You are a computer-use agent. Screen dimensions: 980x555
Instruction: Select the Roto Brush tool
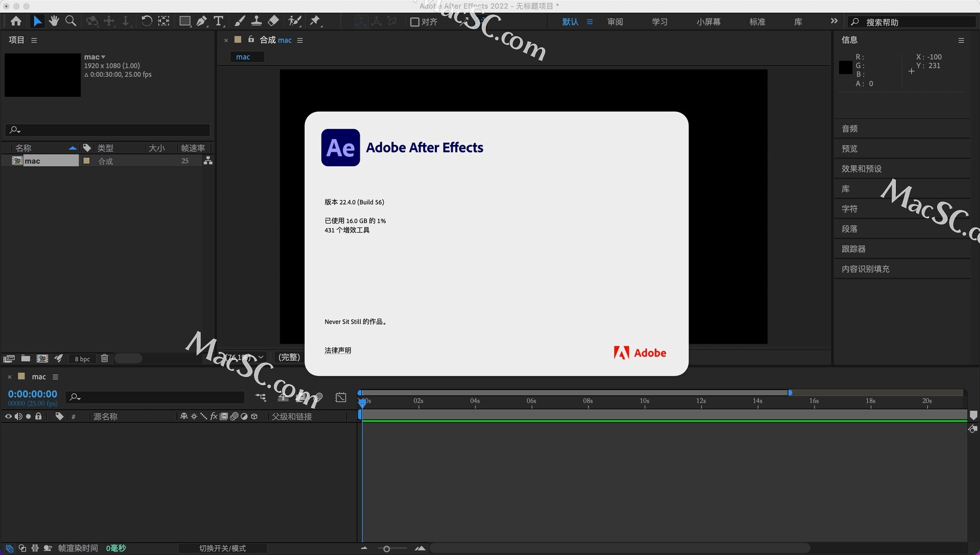[295, 21]
